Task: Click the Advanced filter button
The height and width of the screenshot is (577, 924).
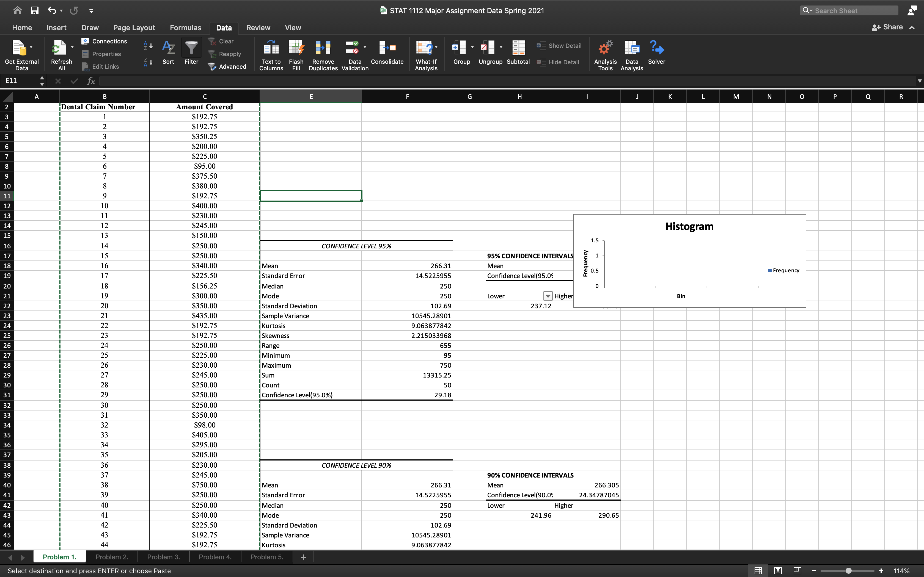Action: click(227, 66)
